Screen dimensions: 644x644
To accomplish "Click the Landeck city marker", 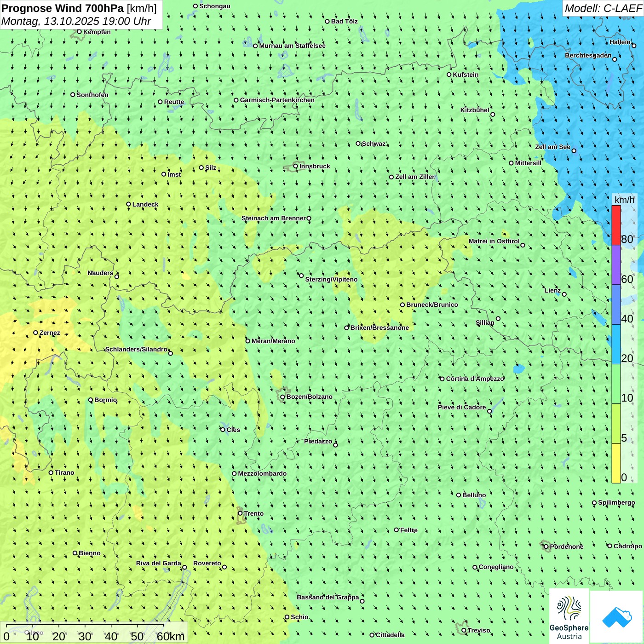I will coord(129,204).
